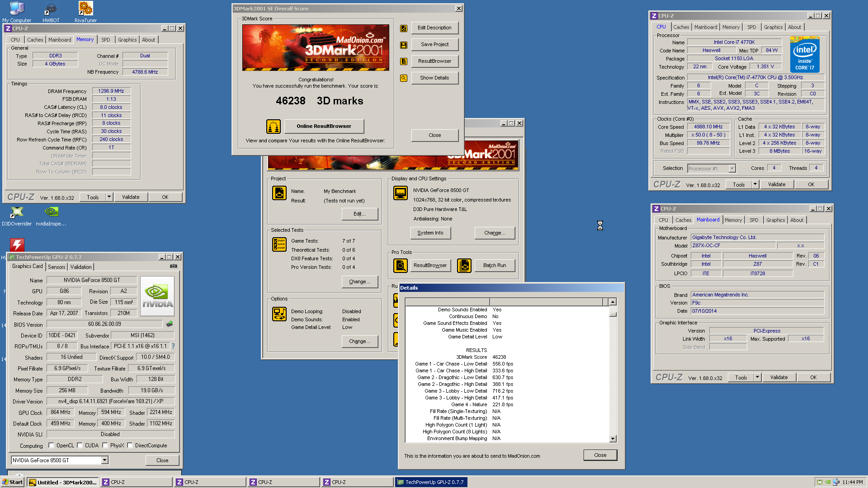Click the Details list scrollbar thumb

click(613, 314)
